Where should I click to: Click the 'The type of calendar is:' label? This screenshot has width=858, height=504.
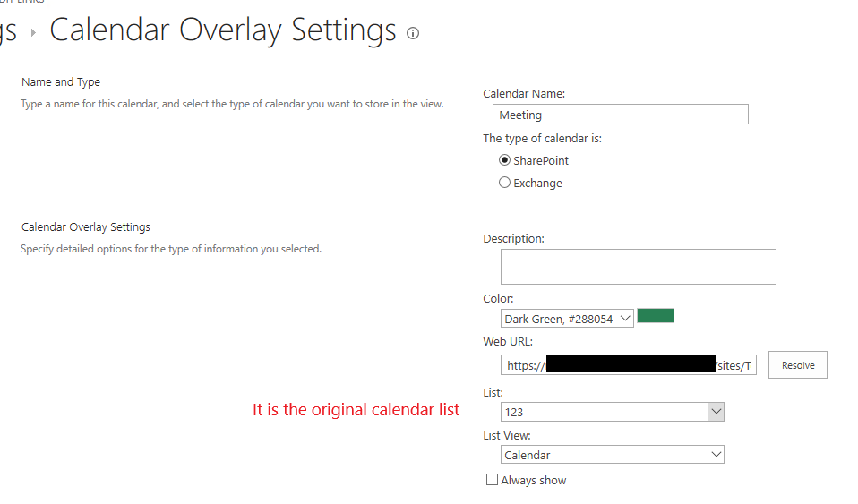coord(542,139)
